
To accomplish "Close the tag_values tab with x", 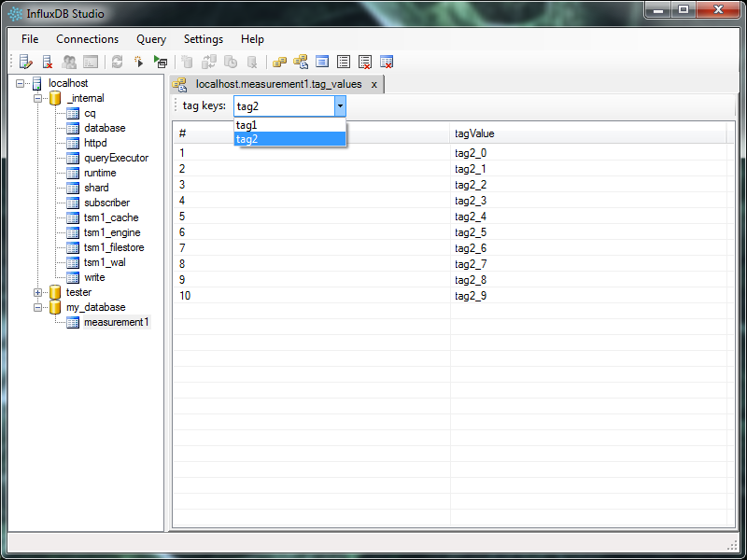I will point(374,85).
